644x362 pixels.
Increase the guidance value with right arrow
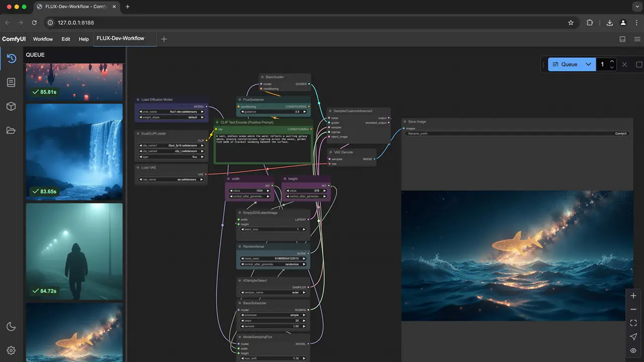(305, 112)
